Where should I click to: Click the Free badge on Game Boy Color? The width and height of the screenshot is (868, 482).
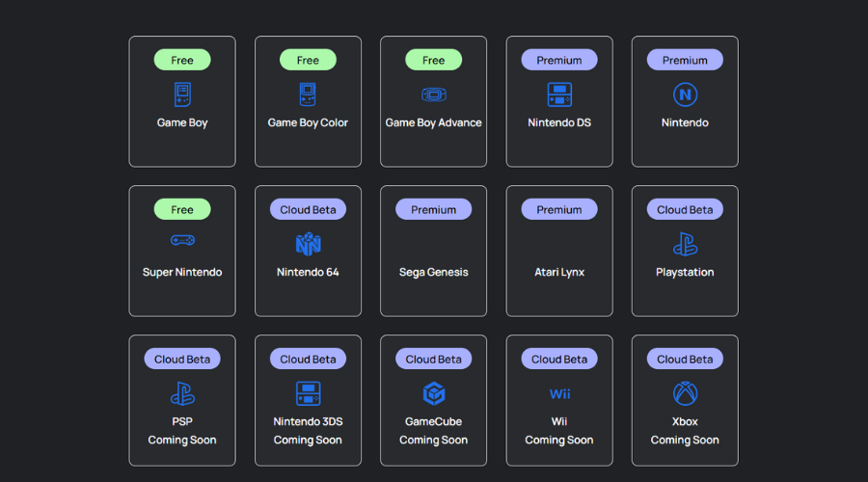coord(308,60)
